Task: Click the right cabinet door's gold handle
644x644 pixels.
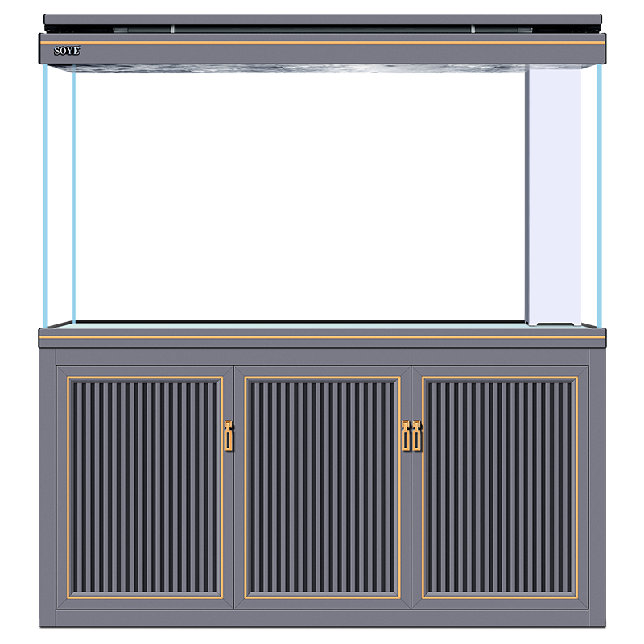Action: point(418,436)
